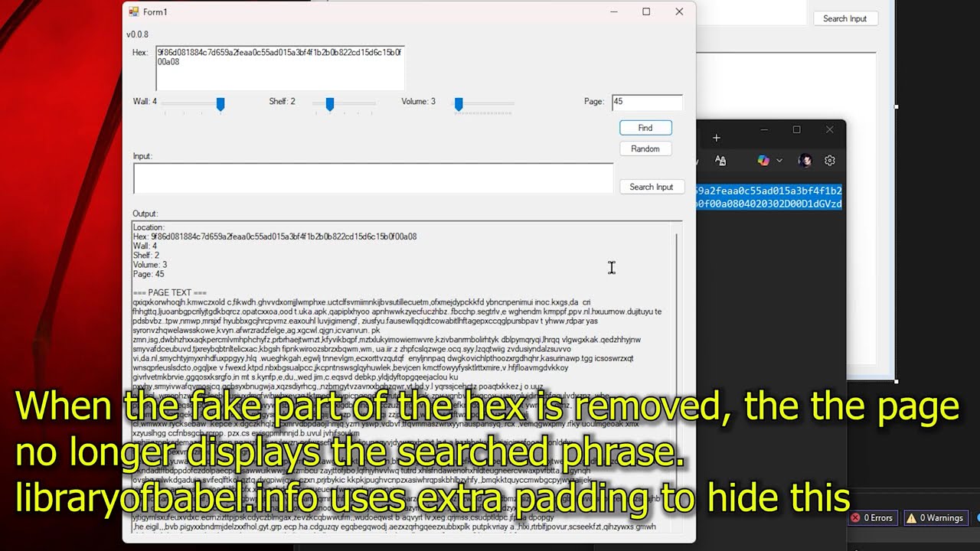Click the Volume slider thumb
Screen dimensions: 980x551
(x=459, y=104)
